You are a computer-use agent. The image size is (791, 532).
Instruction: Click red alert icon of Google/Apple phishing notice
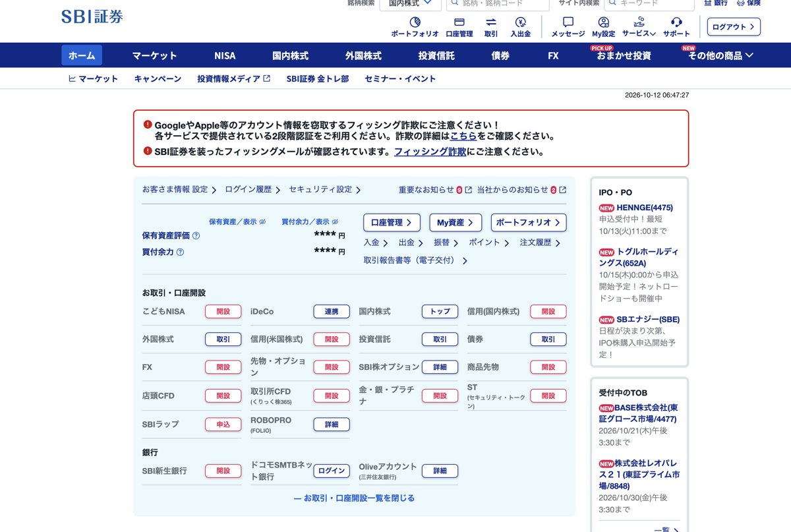(x=147, y=124)
